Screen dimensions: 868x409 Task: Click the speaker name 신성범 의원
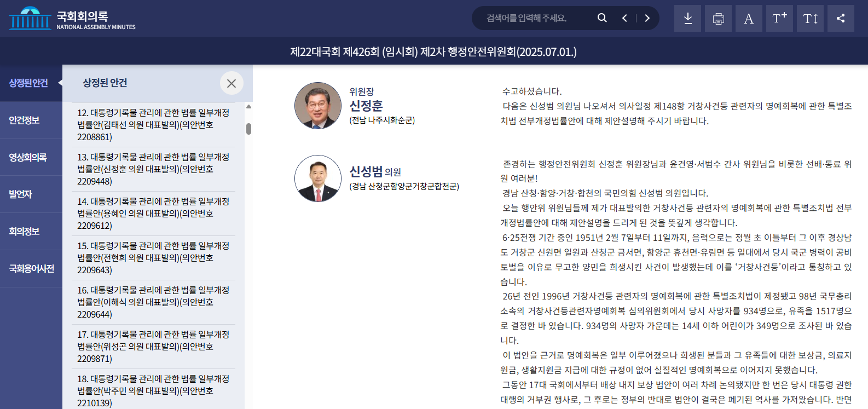[375, 172]
